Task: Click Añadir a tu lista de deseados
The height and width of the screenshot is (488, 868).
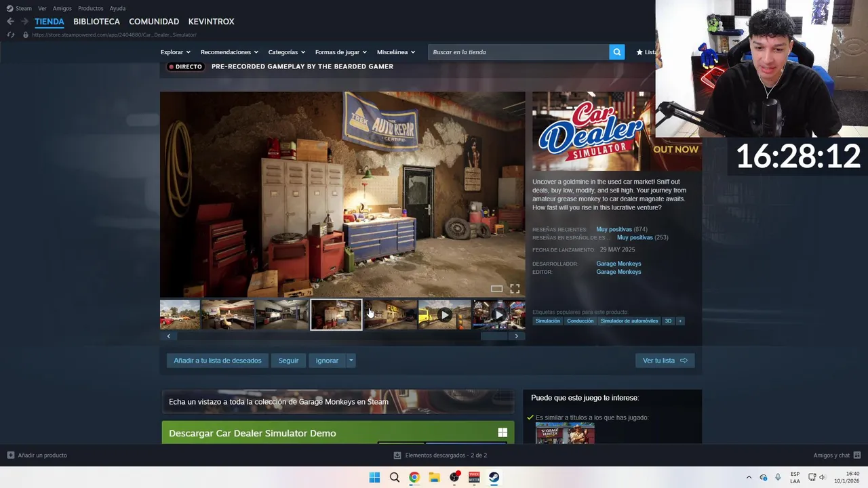Action: point(218,361)
